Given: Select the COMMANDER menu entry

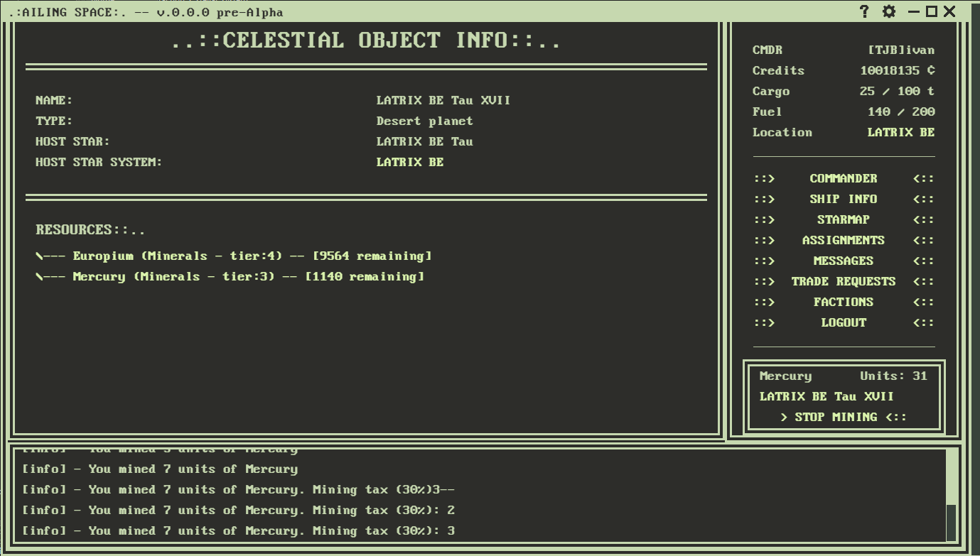Looking at the screenshot, I should click(x=843, y=178).
